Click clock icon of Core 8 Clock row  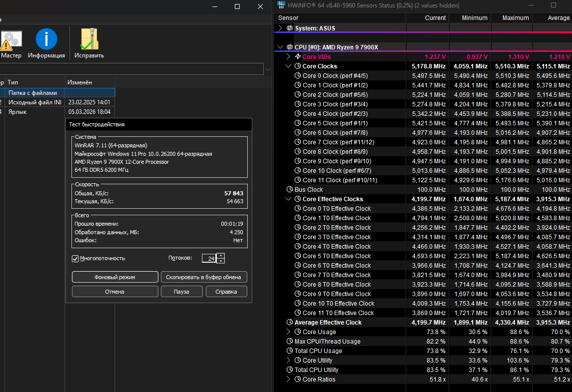point(298,151)
